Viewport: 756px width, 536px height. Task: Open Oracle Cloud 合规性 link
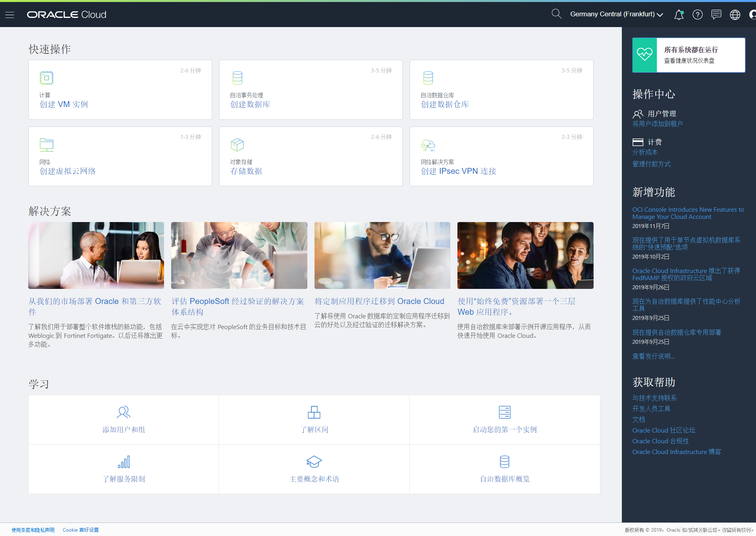(x=660, y=441)
